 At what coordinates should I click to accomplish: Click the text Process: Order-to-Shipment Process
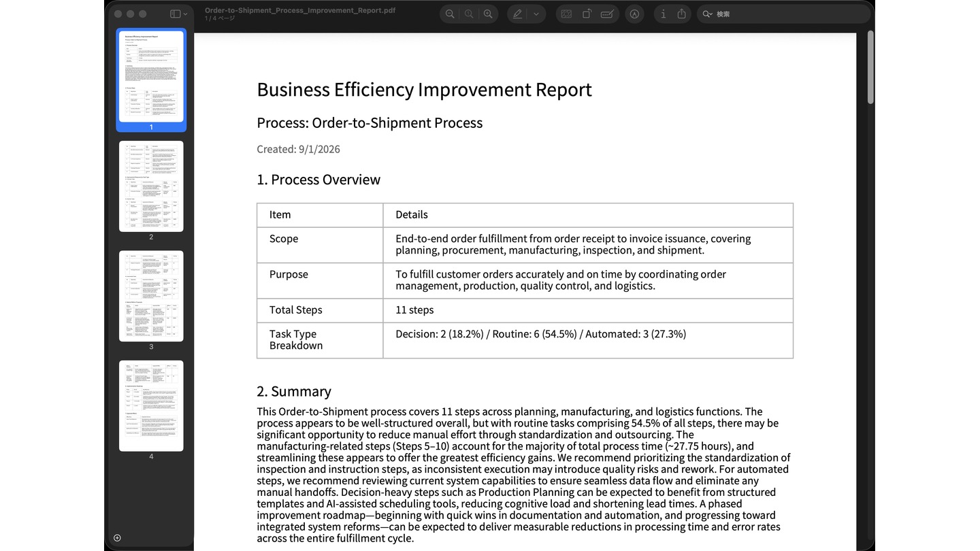pos(370,122)
